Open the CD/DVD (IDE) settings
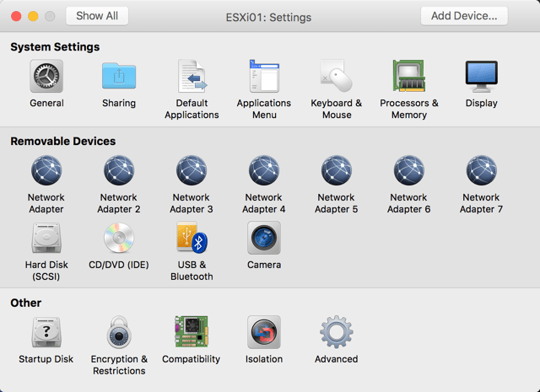The width and height of the screenshot is (540, 392). click(x=119, y=239)
